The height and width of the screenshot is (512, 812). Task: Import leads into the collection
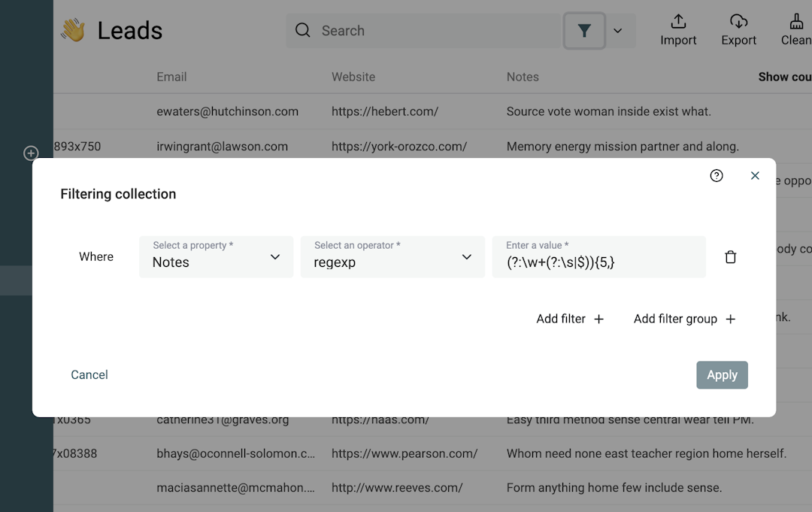click(x=678, y=30)
